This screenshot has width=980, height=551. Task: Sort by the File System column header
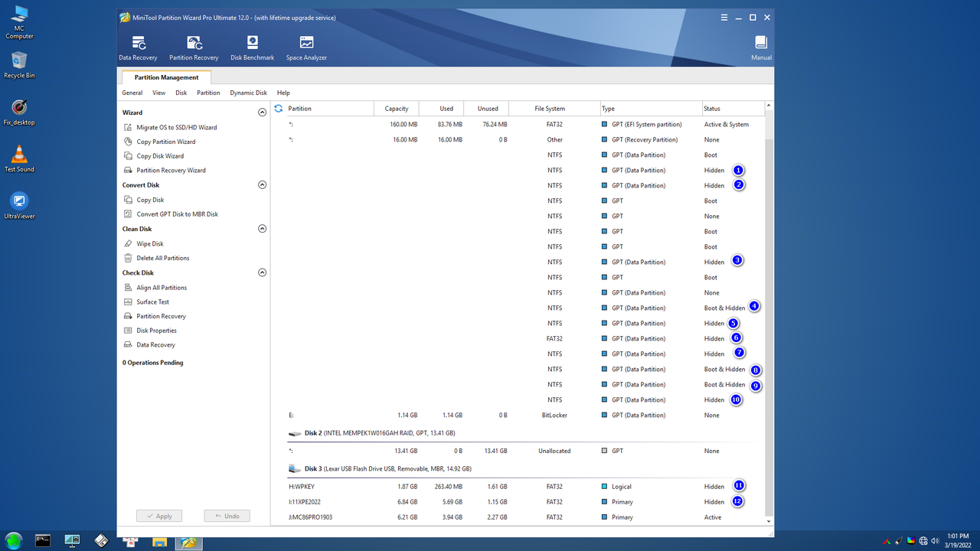pos(554,109)
